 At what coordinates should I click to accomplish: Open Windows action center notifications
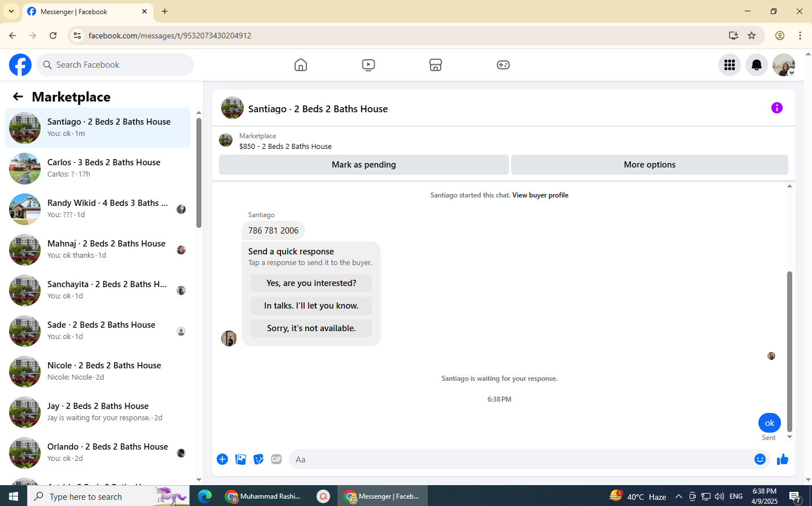(795, 496)
